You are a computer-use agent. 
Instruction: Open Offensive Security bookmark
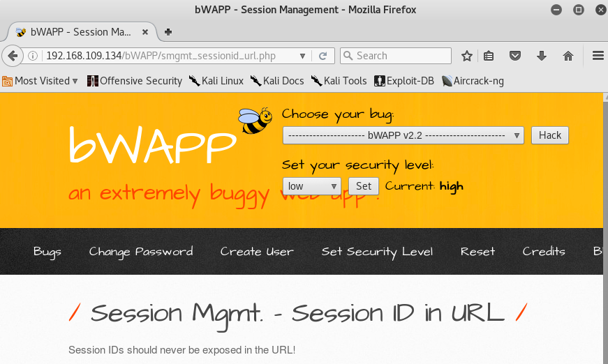(135, 81)
